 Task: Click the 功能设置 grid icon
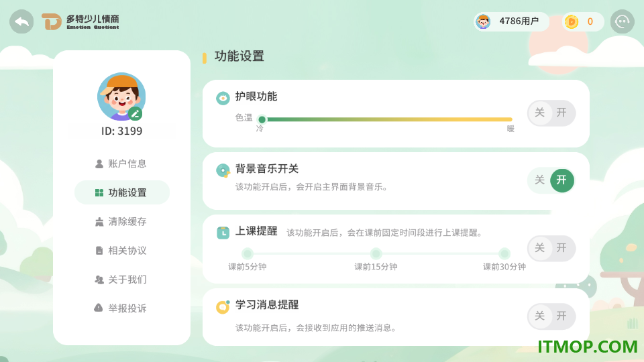click(x=99, y=192)
